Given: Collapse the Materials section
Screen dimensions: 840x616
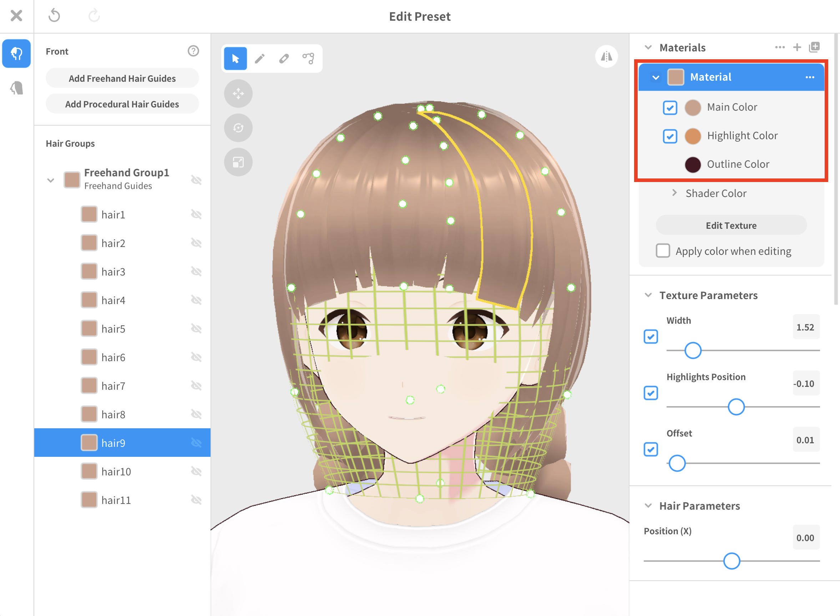Looking at the screenshot, I should [648, 47].
